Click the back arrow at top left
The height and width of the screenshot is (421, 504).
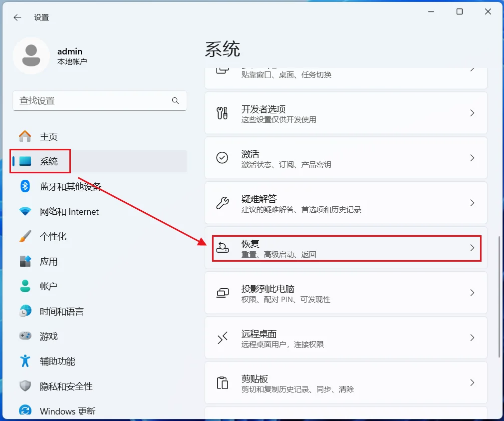point(17,17)
